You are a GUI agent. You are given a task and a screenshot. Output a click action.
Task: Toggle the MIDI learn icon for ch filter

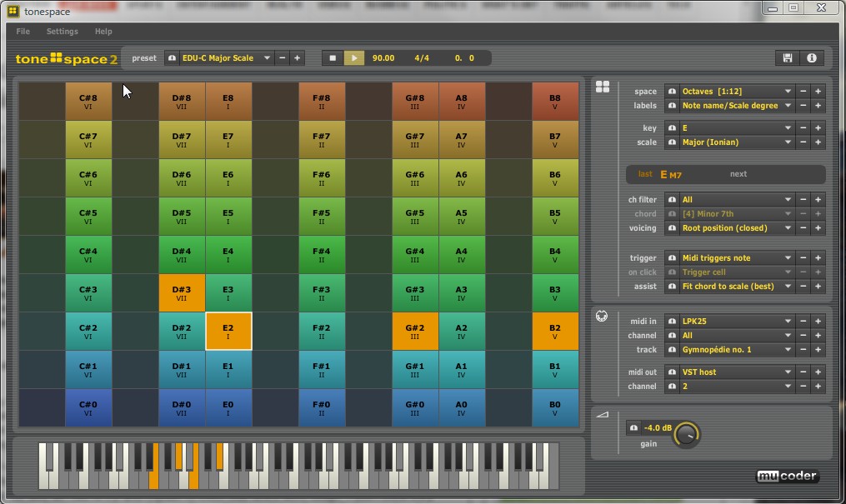pos(672,199)
